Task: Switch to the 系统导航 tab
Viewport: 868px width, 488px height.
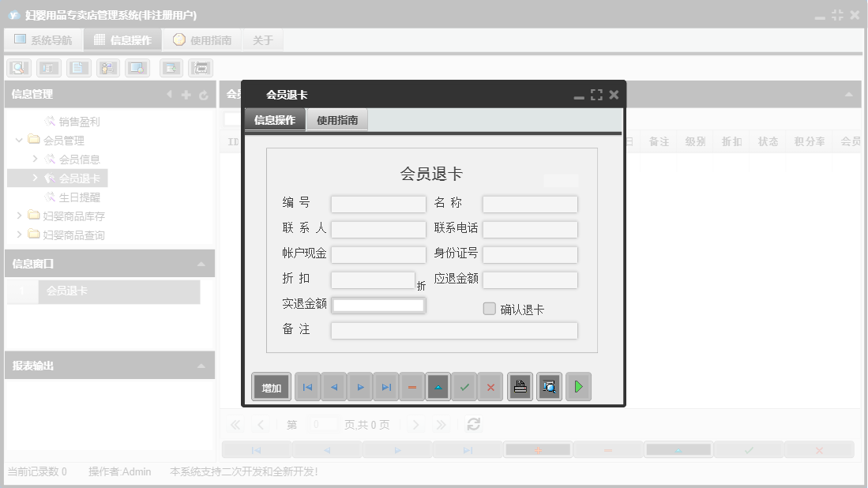Action: click(43, 39)
